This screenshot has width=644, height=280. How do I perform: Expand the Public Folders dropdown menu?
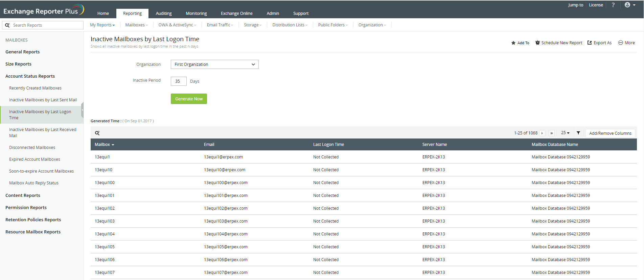click(333, 25)
